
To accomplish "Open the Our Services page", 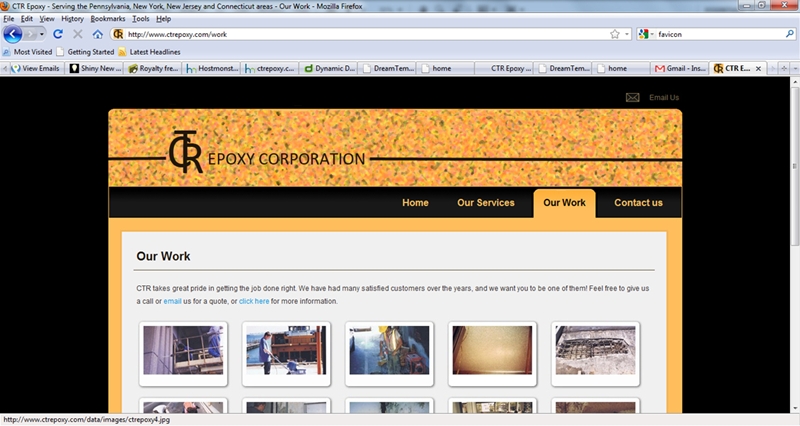I will pyautogui.click(x=486, y=203).
